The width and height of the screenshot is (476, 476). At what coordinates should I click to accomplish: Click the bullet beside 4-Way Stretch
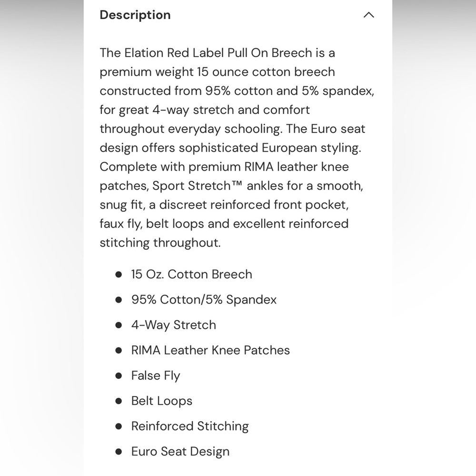119,325
